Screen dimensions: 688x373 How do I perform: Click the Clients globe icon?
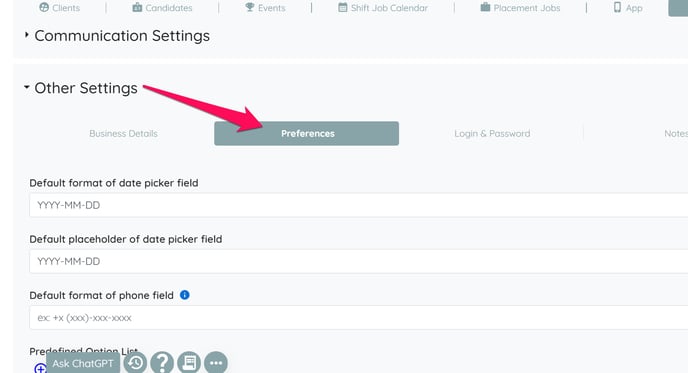coord(44,7)
